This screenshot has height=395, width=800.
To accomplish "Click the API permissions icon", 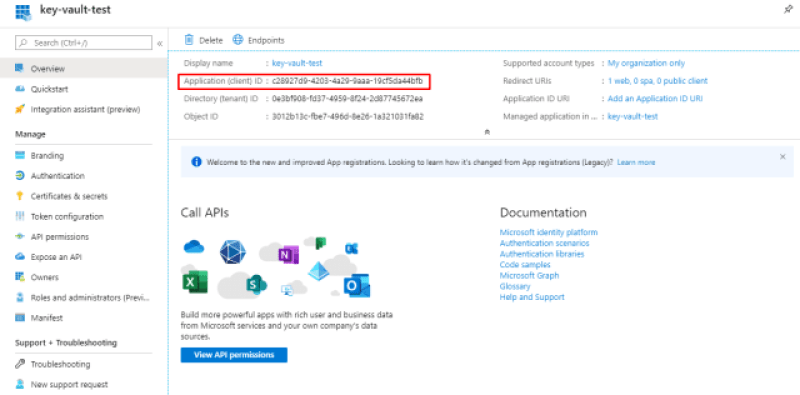I will pos(20,236).
